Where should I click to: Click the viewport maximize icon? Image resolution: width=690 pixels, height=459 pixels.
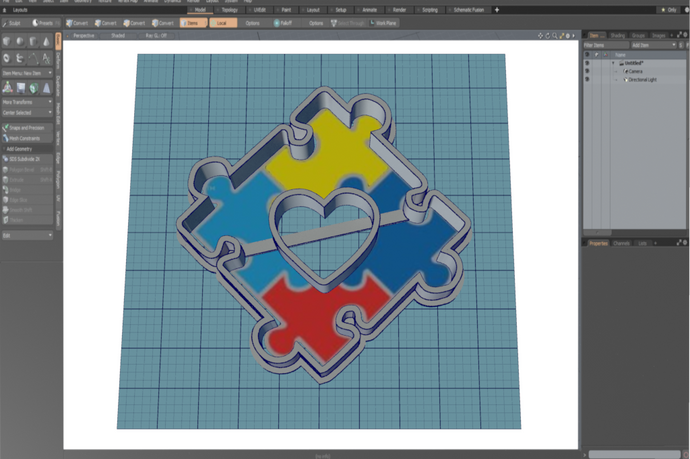(x=562, y=36)
